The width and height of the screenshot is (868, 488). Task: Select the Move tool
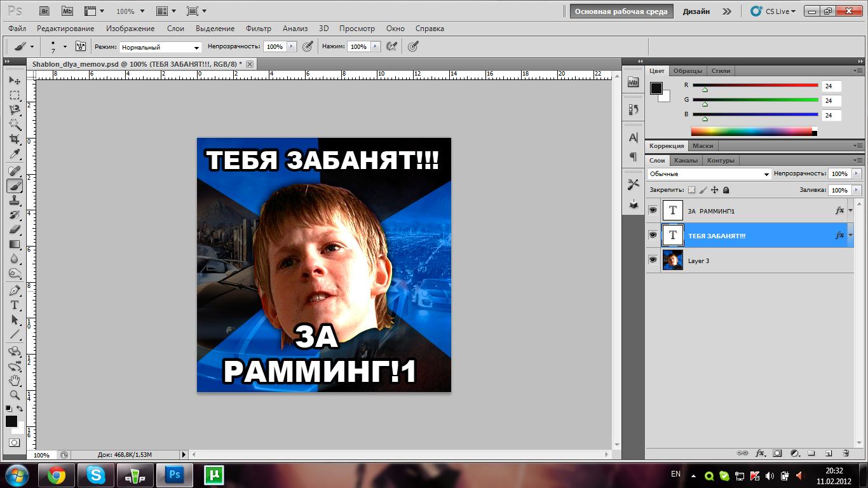coord(15,81)
